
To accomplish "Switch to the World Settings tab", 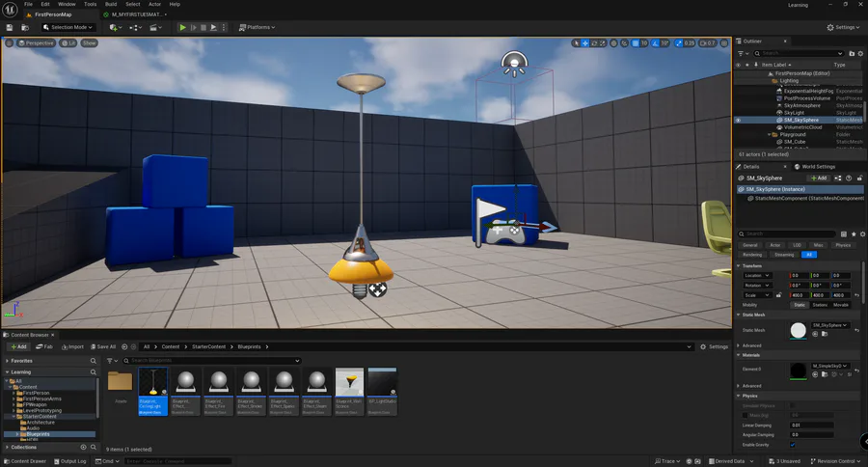I will coord(815,166).
